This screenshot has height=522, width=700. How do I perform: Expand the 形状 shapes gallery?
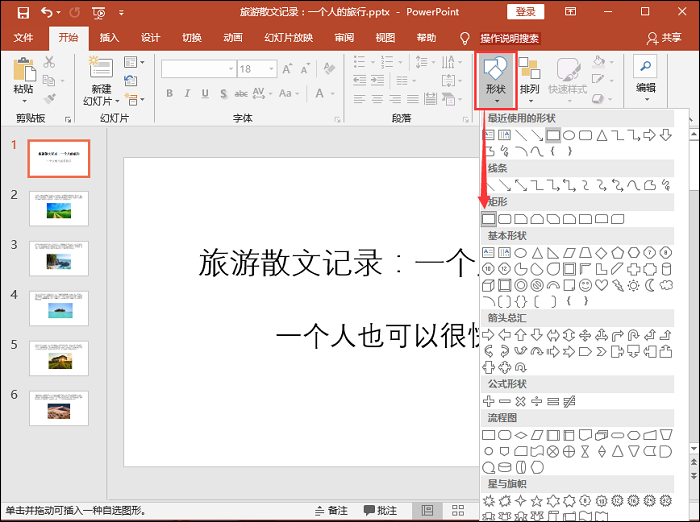(x=495, y=78)
